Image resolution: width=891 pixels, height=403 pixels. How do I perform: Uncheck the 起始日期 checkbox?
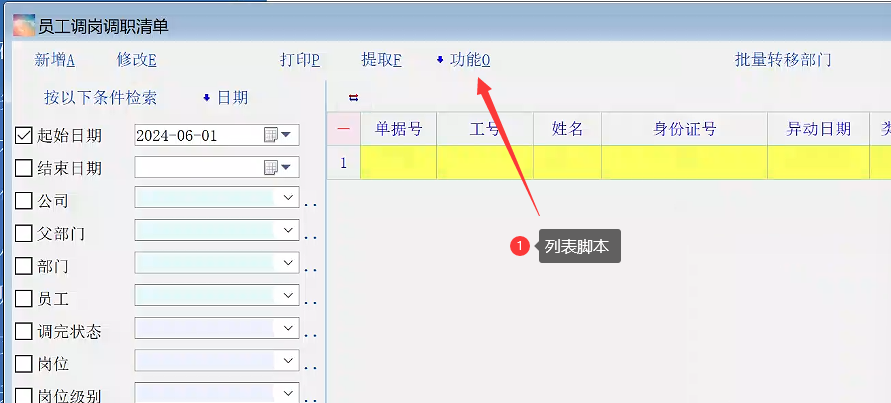25,135
